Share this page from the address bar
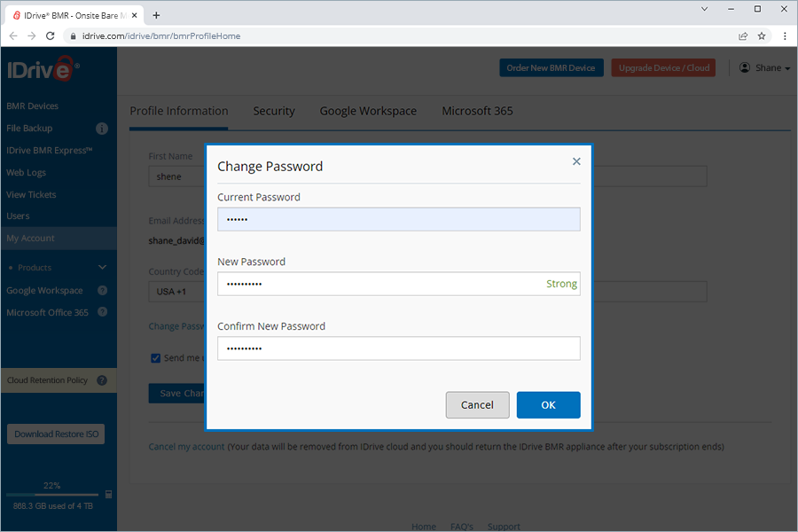 (x=743, y=36)
